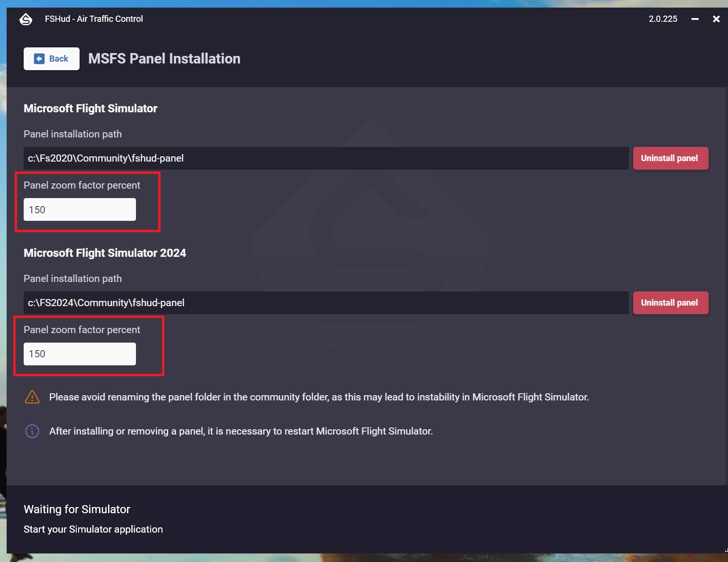Click the blue info circle icon
This screenshot has width=728, height=562.
[x=32, y=431]
